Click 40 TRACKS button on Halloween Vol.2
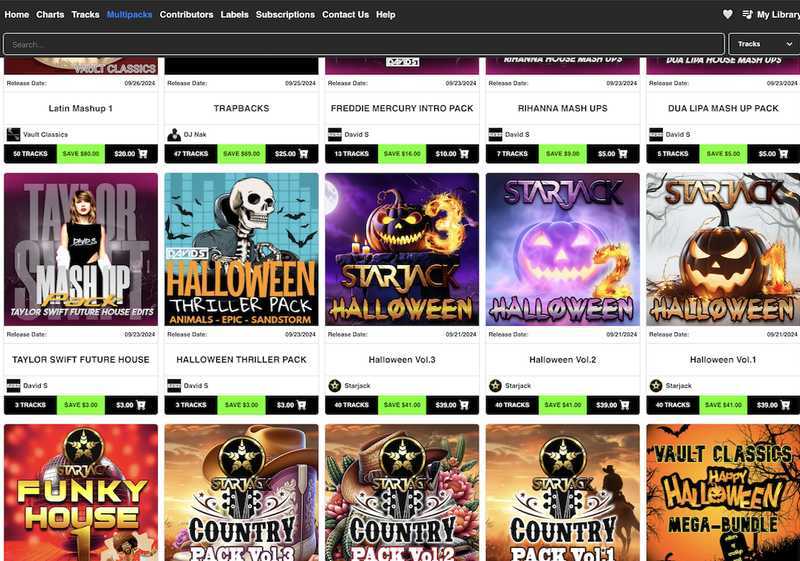 pos(512,405)
